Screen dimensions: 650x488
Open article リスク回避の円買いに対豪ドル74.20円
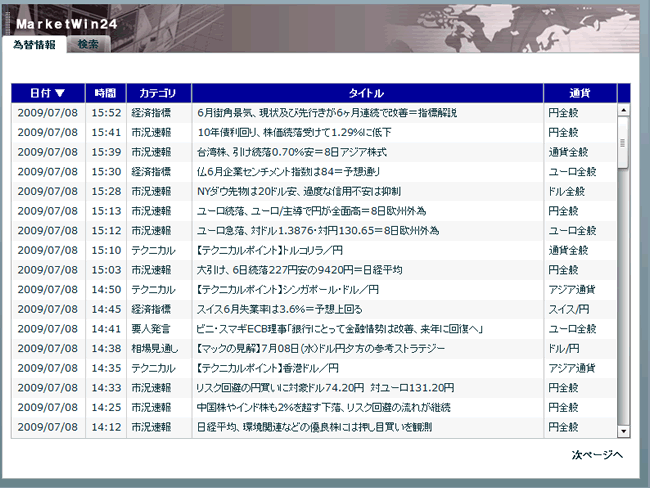pos(325,388)
